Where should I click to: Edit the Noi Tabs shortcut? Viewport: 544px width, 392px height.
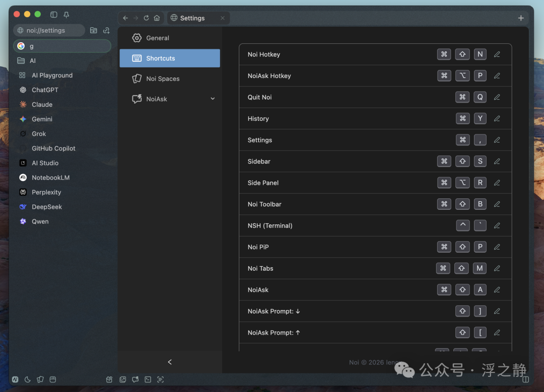tap(497, 269)
